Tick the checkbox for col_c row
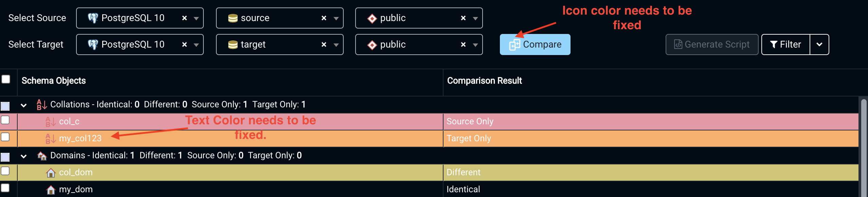868x197 pixels. point(5,120)
